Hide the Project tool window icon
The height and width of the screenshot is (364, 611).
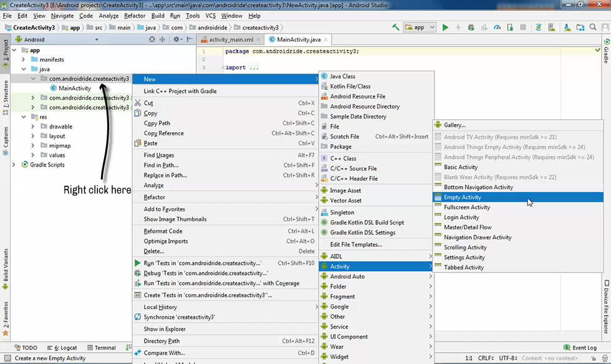click(190, 39)
